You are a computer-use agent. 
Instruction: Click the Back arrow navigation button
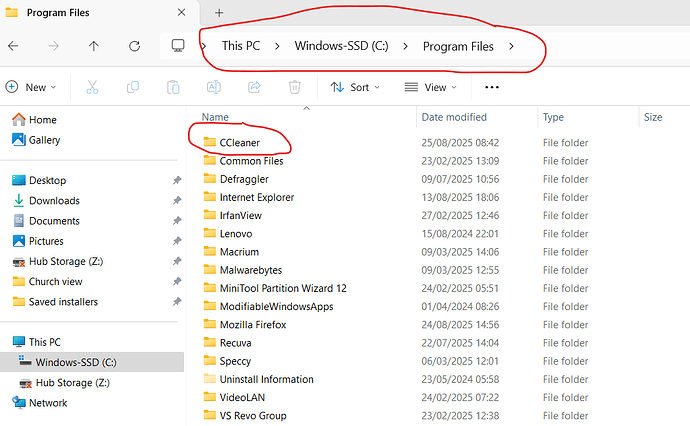(x=13, y=46)
